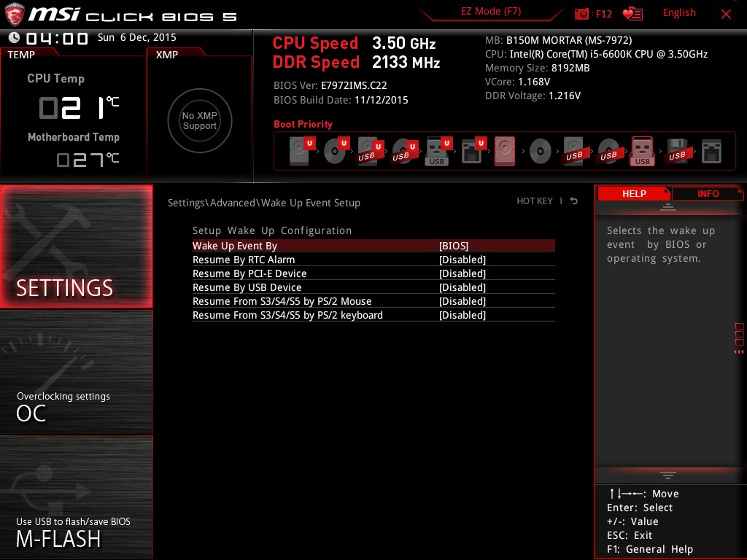Select the USB floppy boot device icon
The width and height of the screenshot is (747, 560).
[677, 152]
